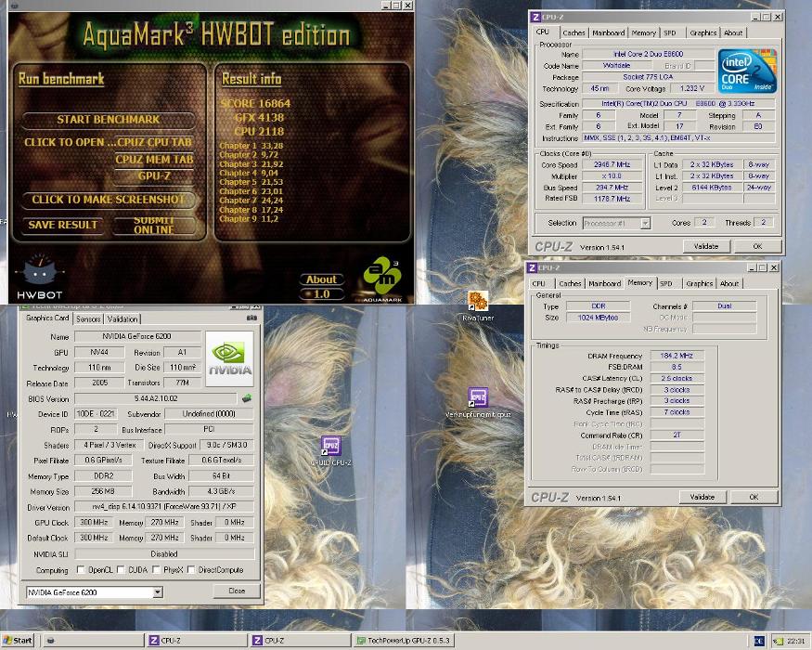Enable the OpenCL checkbox in GPU-Z
This screenshot has height=650, width=812.
80,569
